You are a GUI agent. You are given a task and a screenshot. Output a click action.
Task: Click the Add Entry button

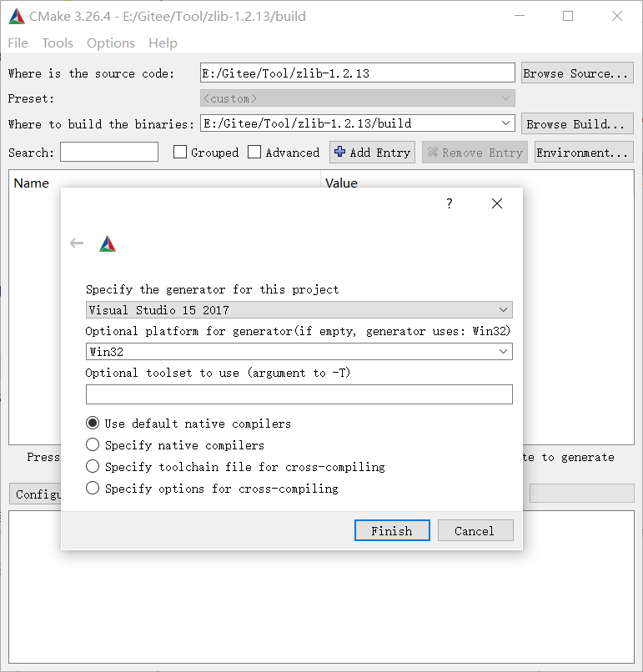372,152
